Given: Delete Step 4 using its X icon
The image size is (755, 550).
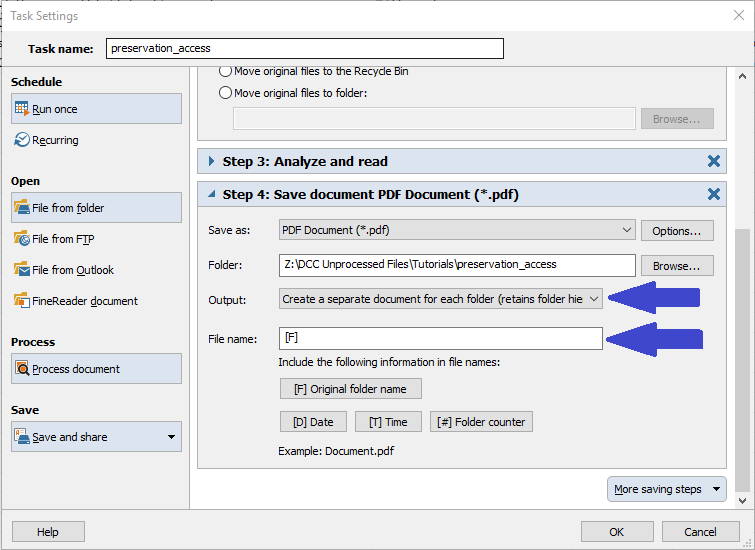Looking at the screenshot, I should pyautogui.click(x=713, y=194).
